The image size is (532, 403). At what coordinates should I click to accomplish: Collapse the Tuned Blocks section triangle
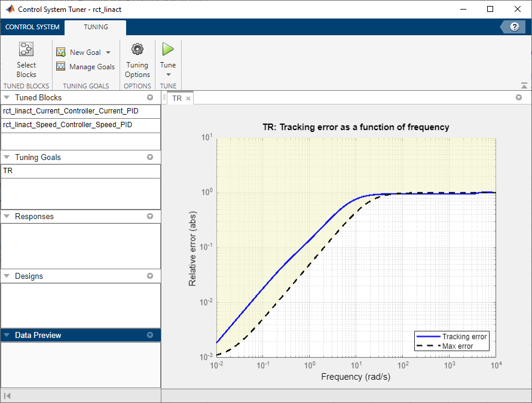tap(7, 97)
